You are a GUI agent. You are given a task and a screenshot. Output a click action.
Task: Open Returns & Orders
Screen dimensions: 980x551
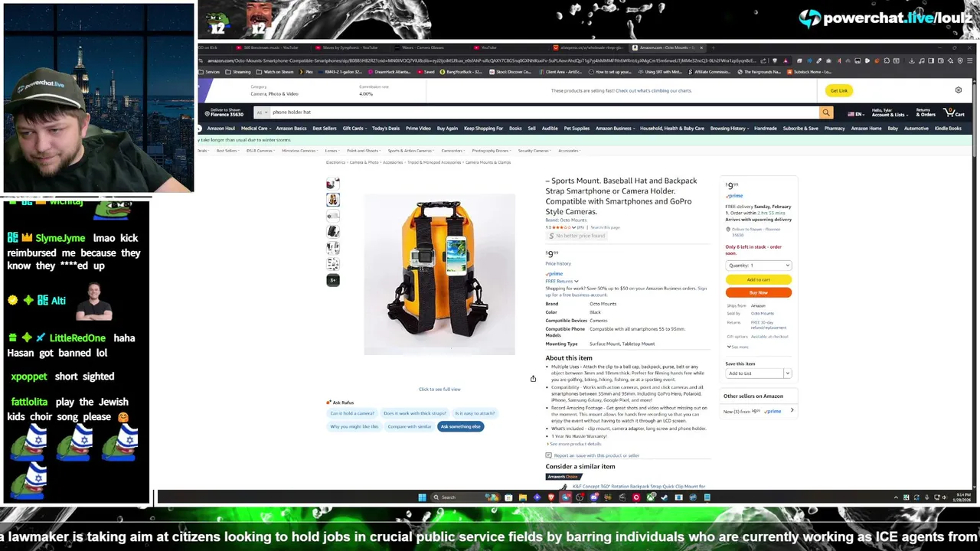pyautogui.click(x=926, y=112)
